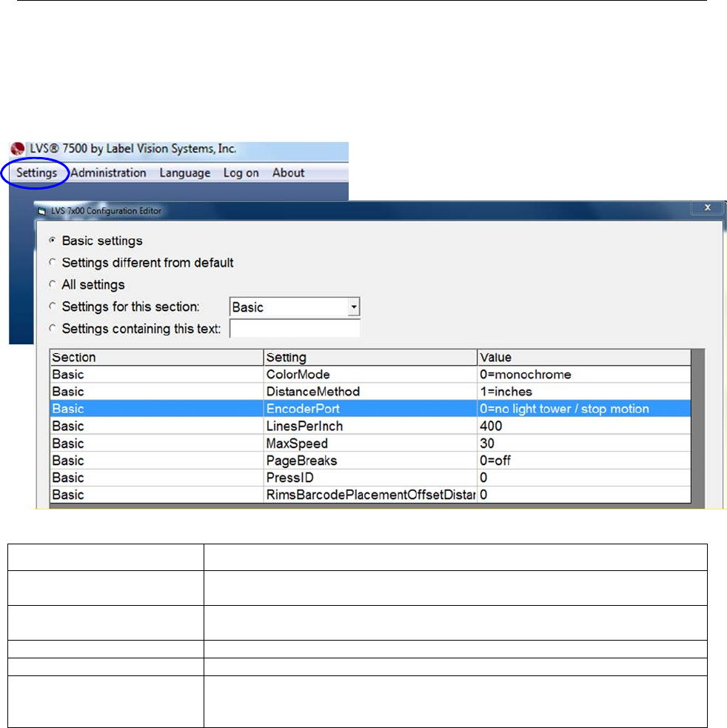Click the PressID value 0
The image size is (727, 728).
coord(584,477)
